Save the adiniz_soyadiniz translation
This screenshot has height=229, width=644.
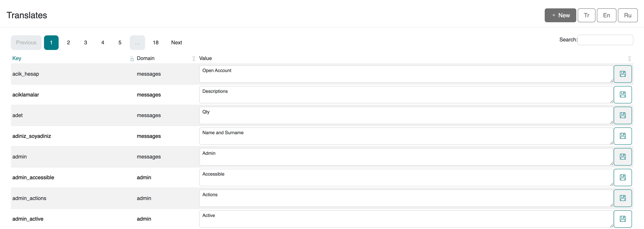622,136
